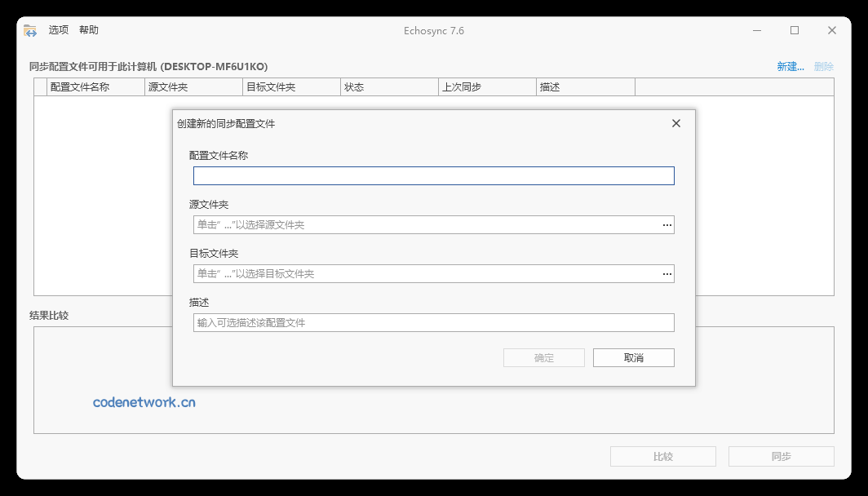Image resolution: width=868 pixels, height=496 pixels.
Task: Cancel the dialog via 取消 button
Action: (x=633, y=357)
